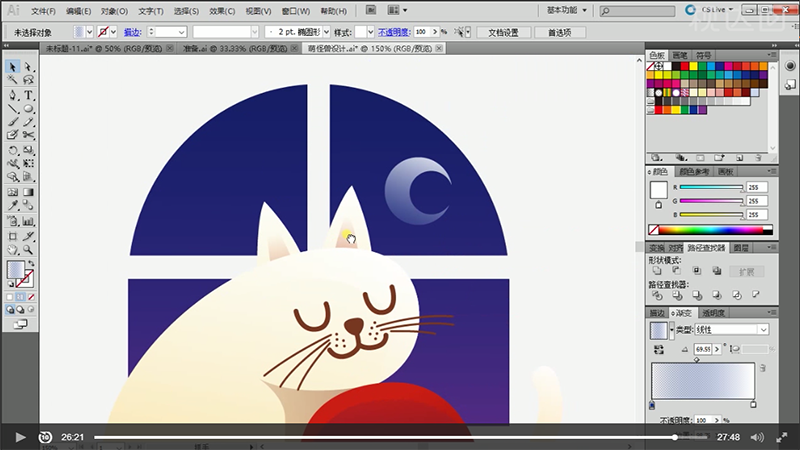The width and height of the screenshot is (800, 450).
Task: Click the left gradient stop
Action: (652, 405)
